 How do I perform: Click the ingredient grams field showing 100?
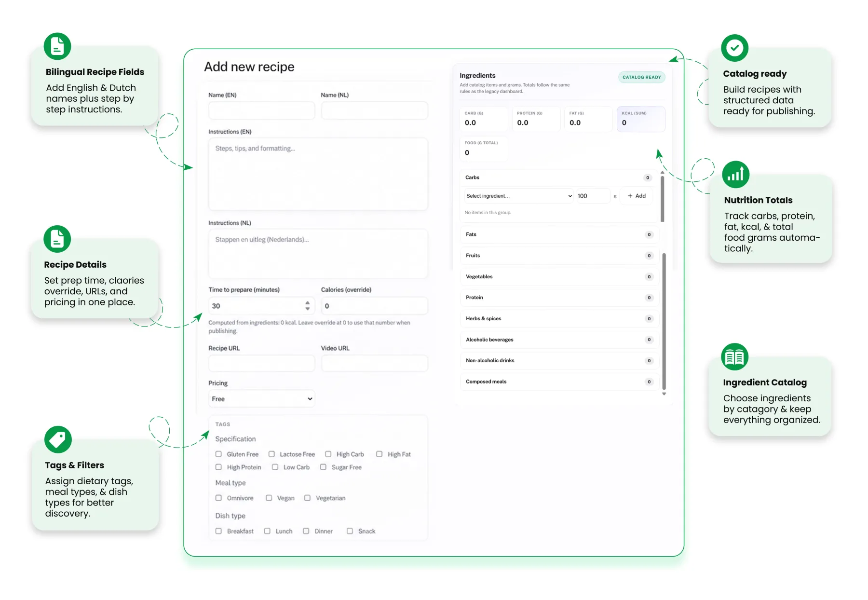[594, 196]
